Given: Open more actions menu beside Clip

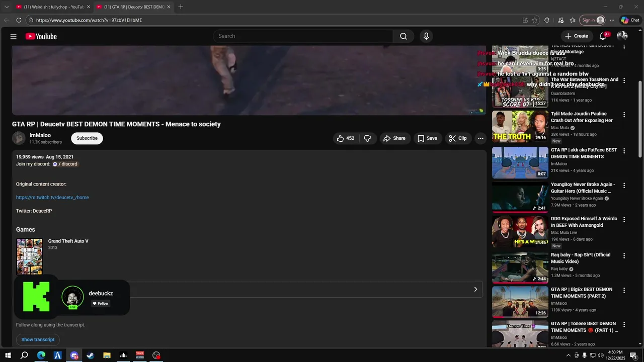Looking at the screenshot, I should click(480, 138).
